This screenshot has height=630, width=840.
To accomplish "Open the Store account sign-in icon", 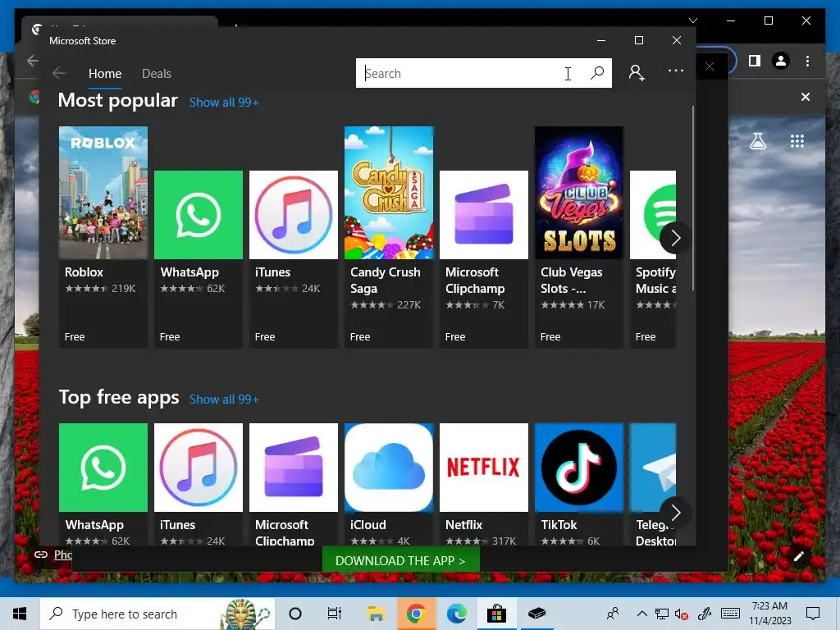I will [637, 73].
